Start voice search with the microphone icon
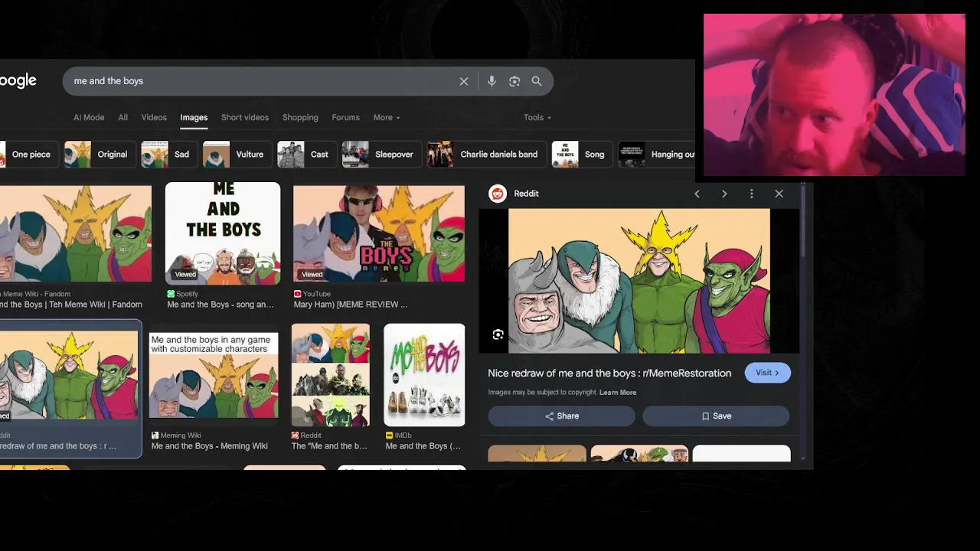Screen dimensions: 980x551 tap(492, 81)
